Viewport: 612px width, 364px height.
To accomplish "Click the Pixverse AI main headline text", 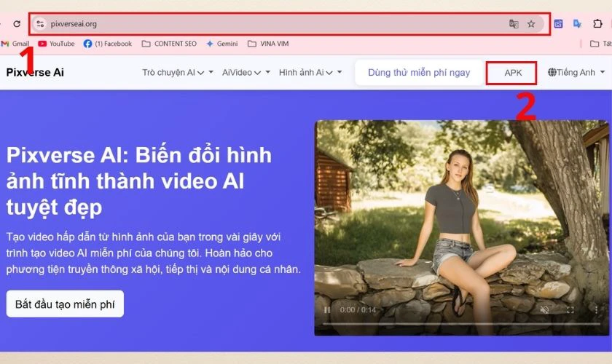I will pyautogui.click(x=139, y=181).
